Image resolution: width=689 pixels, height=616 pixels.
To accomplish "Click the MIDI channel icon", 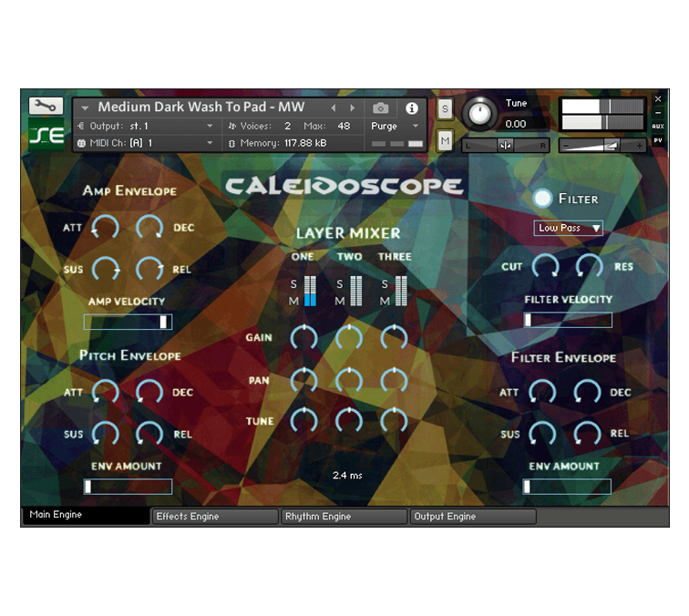I will [x=81, y=143].
